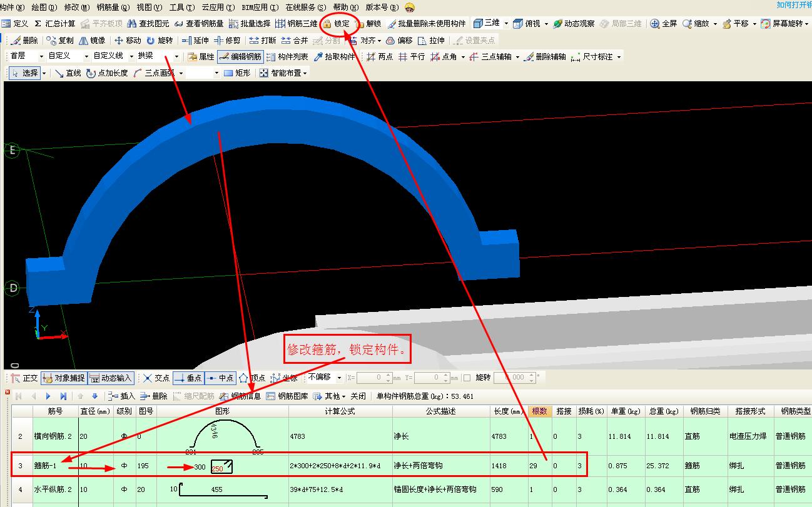The image size is (812, 507).
Task: Select the 偏移 offset tool
Action: click(398, 41)
